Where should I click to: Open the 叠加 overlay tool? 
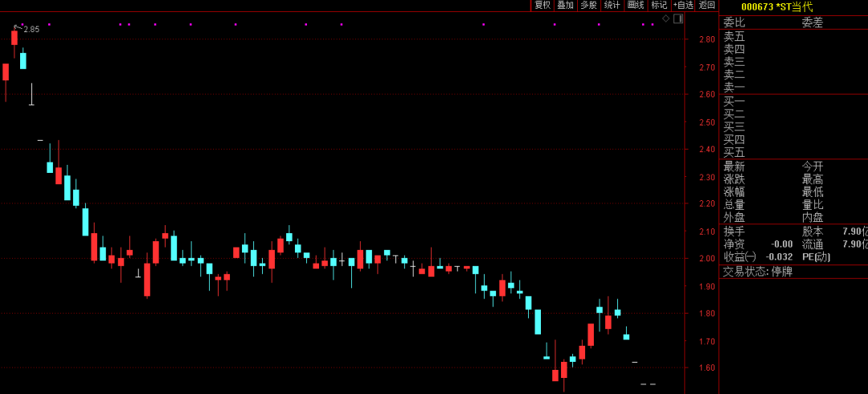pyautogui.click(x=566, y=6)
